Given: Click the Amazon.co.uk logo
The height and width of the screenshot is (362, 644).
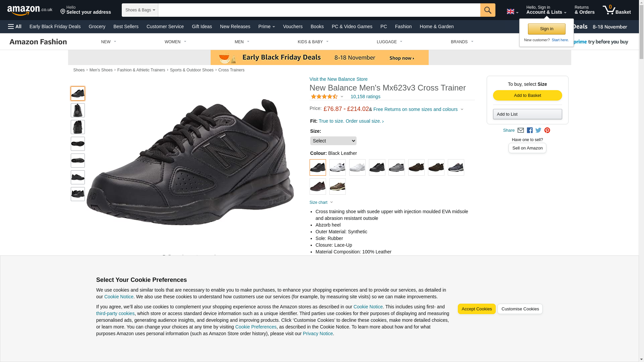Looking at the screenshot, I should pyautogui.click(x=30, y=10).
